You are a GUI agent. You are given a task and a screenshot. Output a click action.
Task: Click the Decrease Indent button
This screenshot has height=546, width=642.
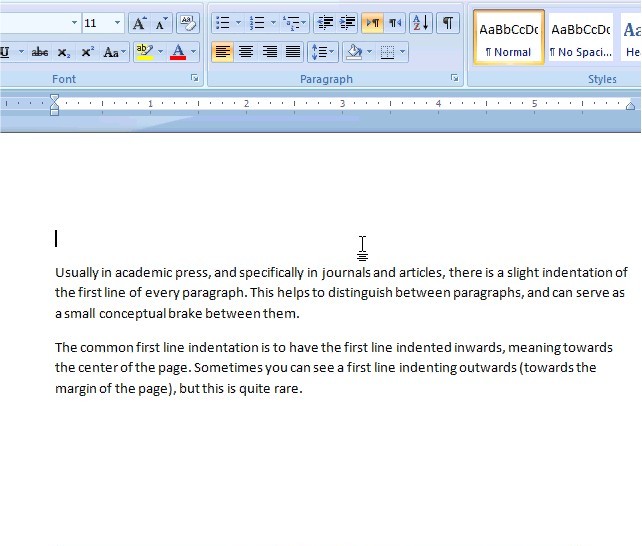tap(325, 23)
